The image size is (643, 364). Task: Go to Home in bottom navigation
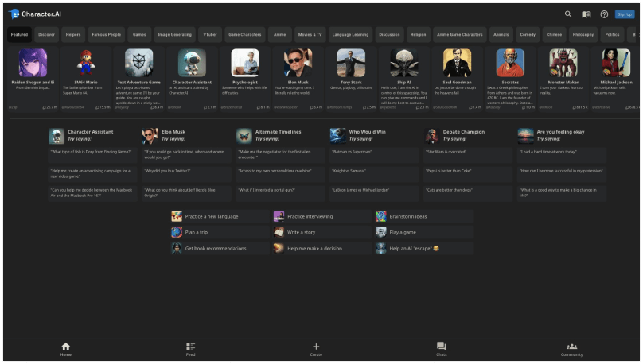pyautogui.click(x=65, y=349)
